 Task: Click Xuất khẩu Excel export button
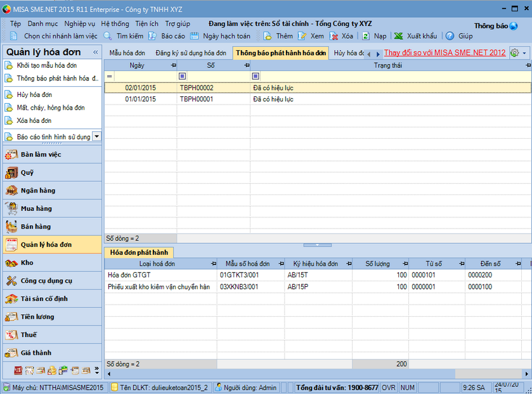[415, 36]
